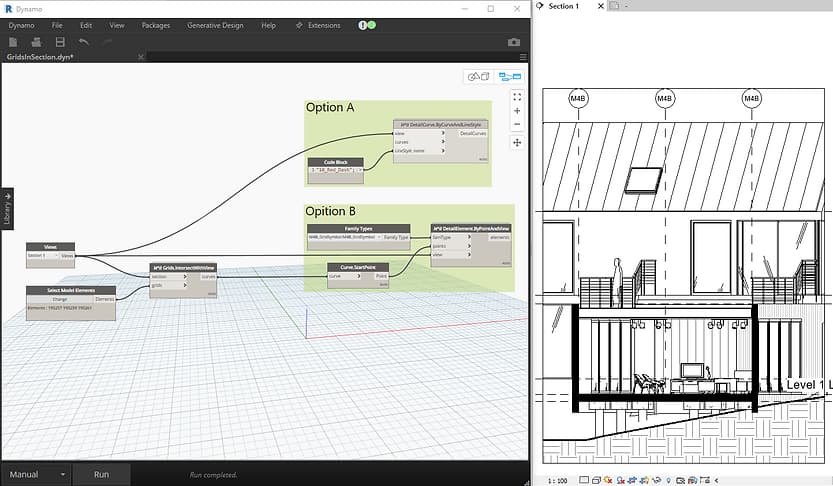This screenshot has width=833, height=486.
Task: Switch to 3D background preview navigation toggle
Action: 479,76
